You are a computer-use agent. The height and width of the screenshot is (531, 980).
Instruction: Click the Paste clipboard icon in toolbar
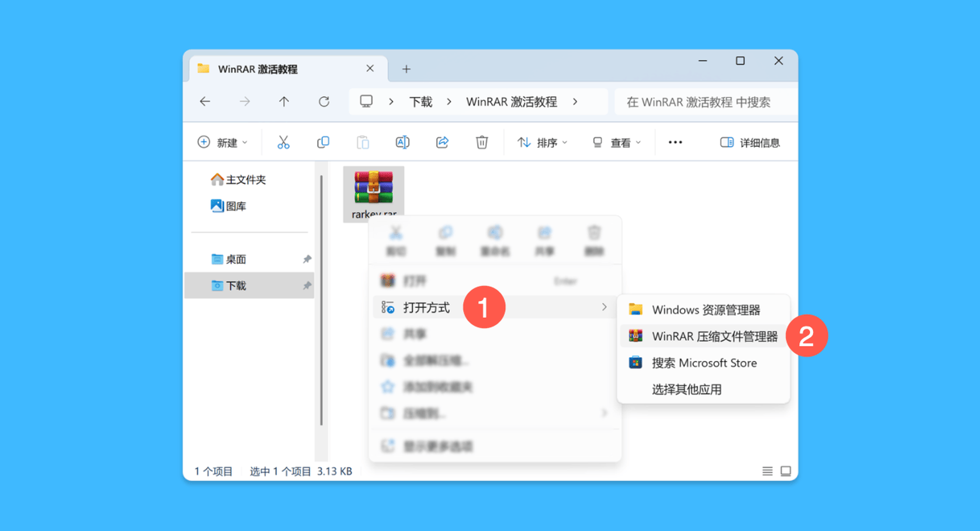[363, 142]
